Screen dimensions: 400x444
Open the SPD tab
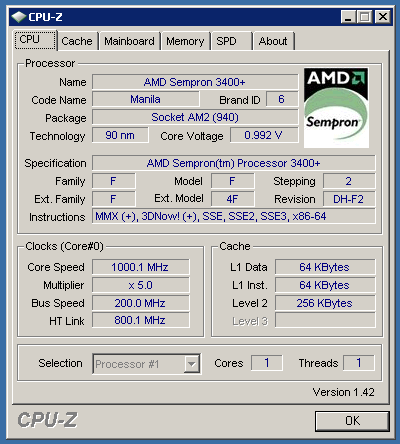pos(231,41)
